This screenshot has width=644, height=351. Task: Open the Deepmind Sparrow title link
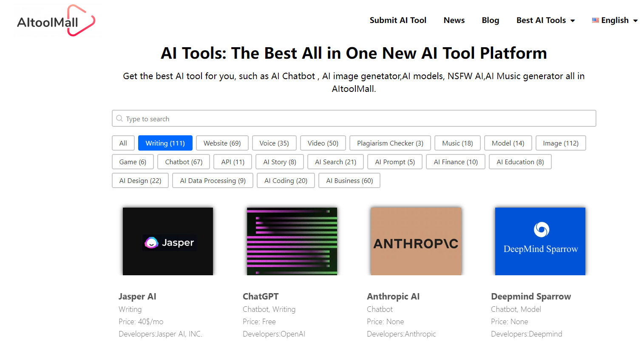[531, 297]
